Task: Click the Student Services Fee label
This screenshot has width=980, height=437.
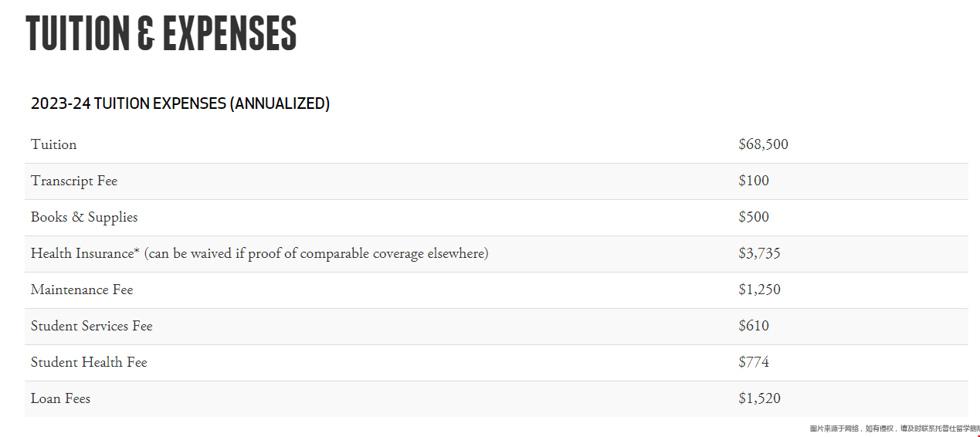Action: [x=92, y=326]
